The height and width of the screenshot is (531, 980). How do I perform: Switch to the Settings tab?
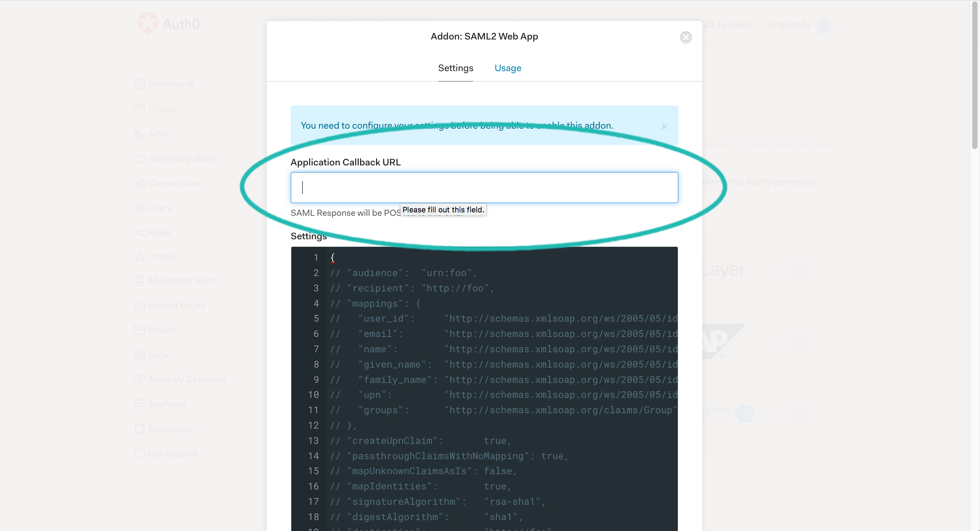tap(455, 68)
